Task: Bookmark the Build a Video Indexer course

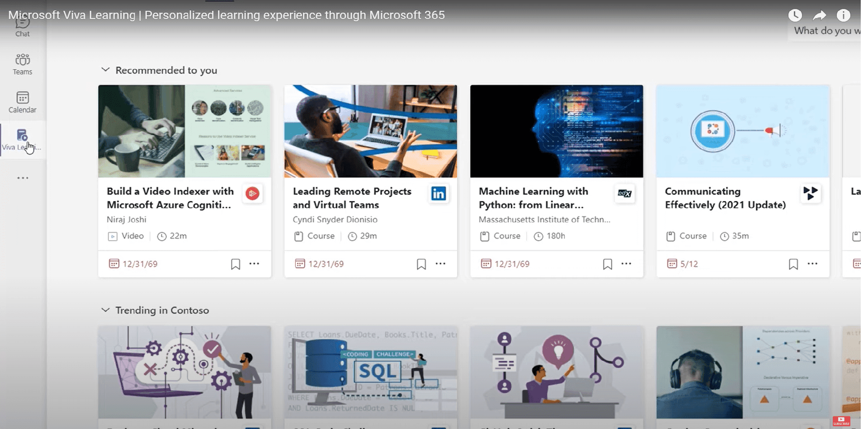Action: point(235,264)
